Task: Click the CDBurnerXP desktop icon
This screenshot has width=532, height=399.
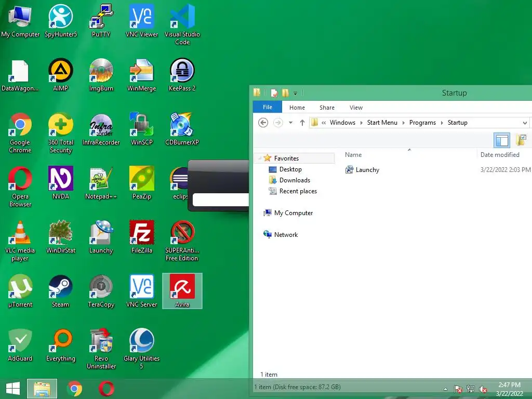Action: coord(182,129)
